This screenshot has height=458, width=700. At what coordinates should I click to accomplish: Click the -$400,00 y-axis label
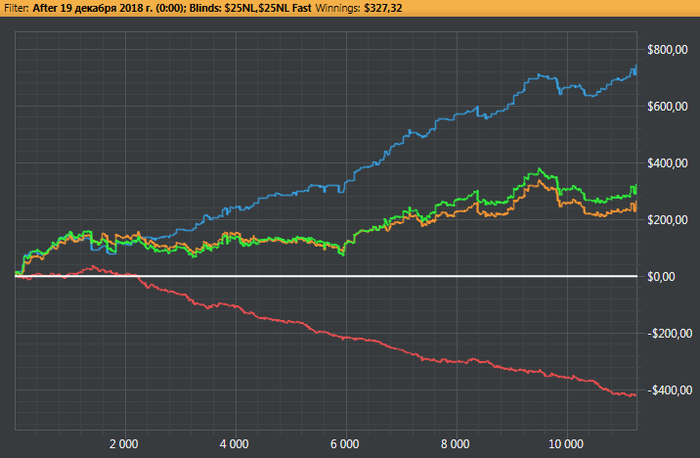670,390
